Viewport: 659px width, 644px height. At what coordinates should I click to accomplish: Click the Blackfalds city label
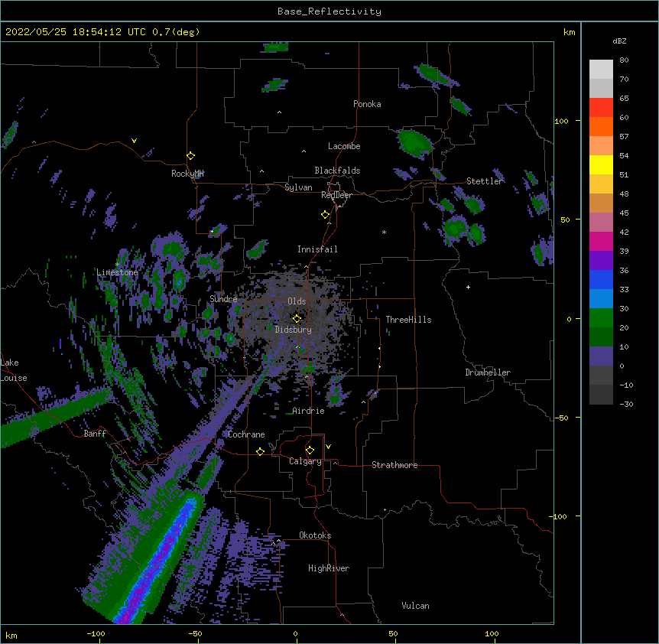point(337,171)
